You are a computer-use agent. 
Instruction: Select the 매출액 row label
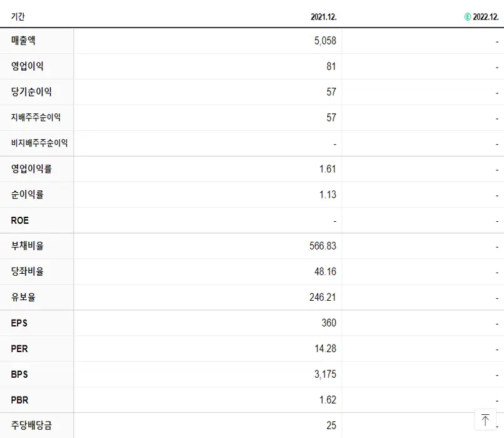[x=23, y=40]
